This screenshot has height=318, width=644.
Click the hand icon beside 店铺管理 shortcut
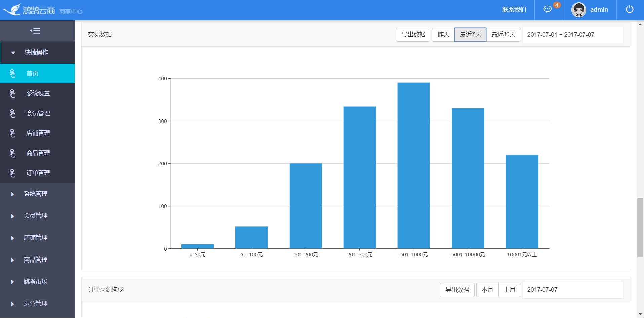click(x=13, y=133)
